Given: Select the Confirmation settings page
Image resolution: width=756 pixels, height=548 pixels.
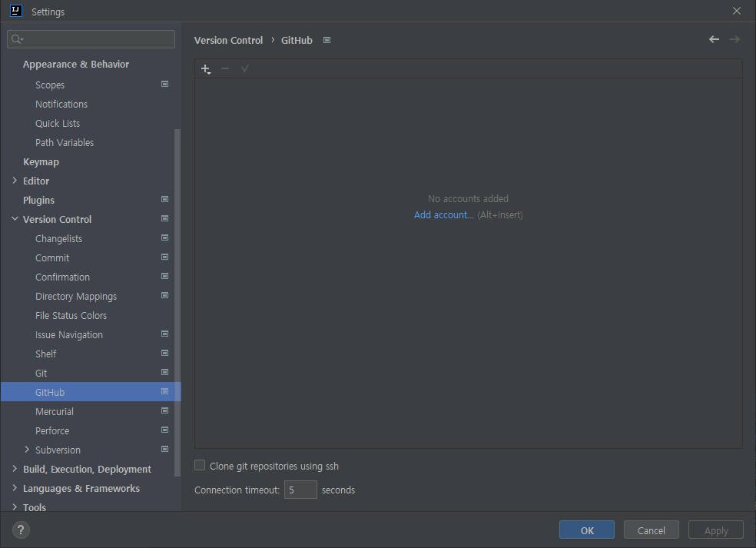Looking at the screenshot, I should [x=62, y=277].
